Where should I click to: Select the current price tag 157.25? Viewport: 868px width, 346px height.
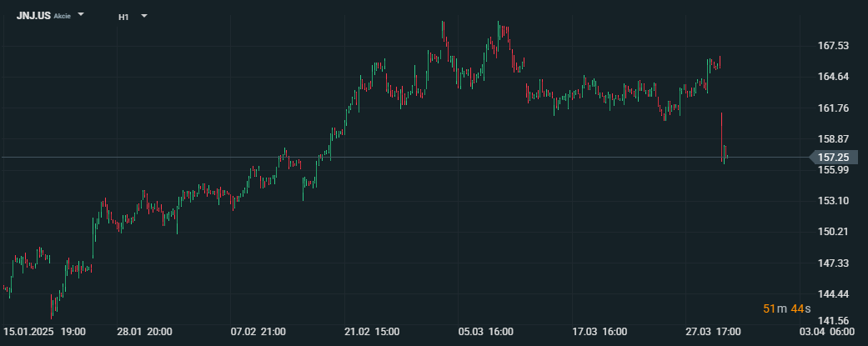tap(833, 158)
